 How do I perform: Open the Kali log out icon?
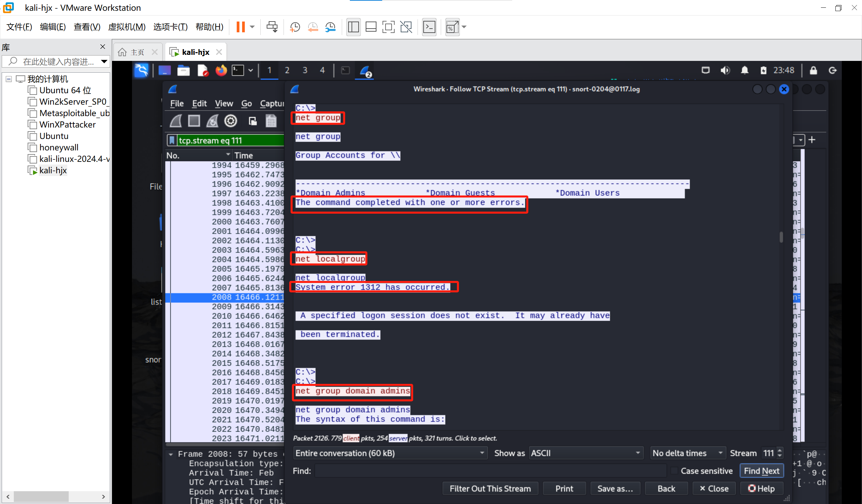(833, 70)
